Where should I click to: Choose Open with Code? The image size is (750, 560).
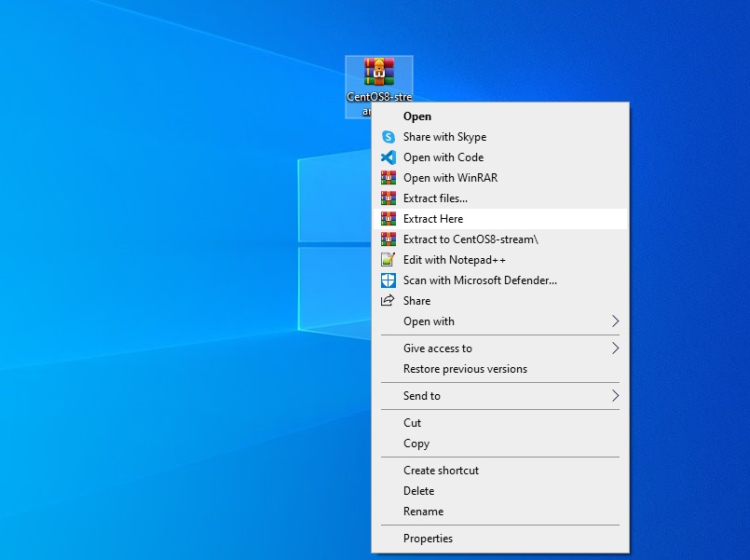pyautogui.click(x=499, y=157)
